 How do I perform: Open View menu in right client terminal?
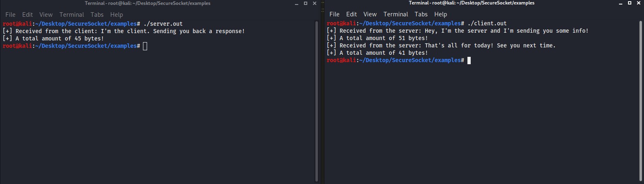(x=370, y=14)
